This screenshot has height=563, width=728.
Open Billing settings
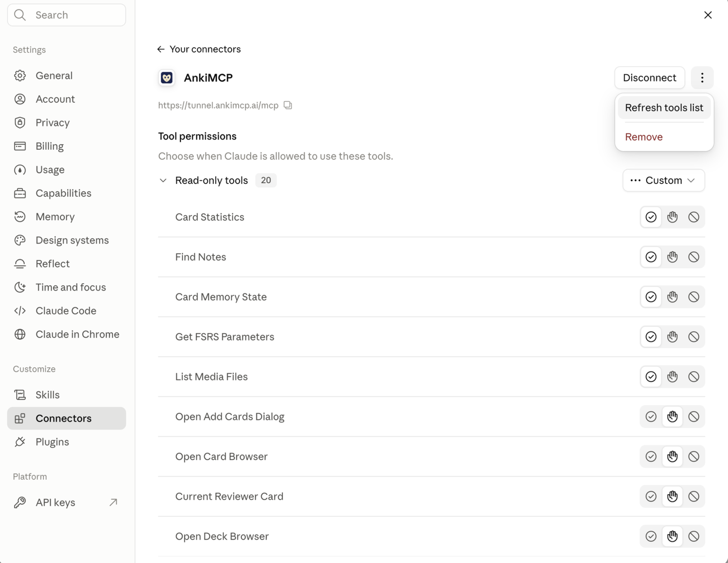click(x=66, y=146)
